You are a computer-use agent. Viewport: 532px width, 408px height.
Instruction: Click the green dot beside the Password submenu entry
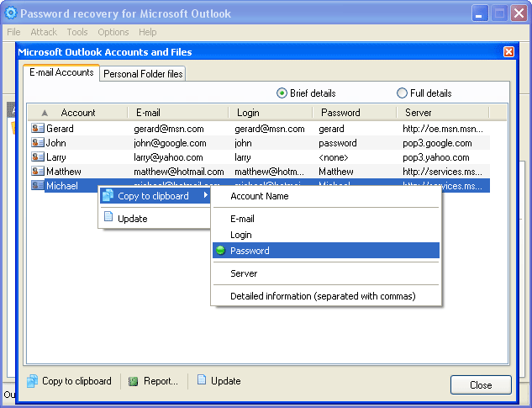pyautogui.click(x=220, y=251)
